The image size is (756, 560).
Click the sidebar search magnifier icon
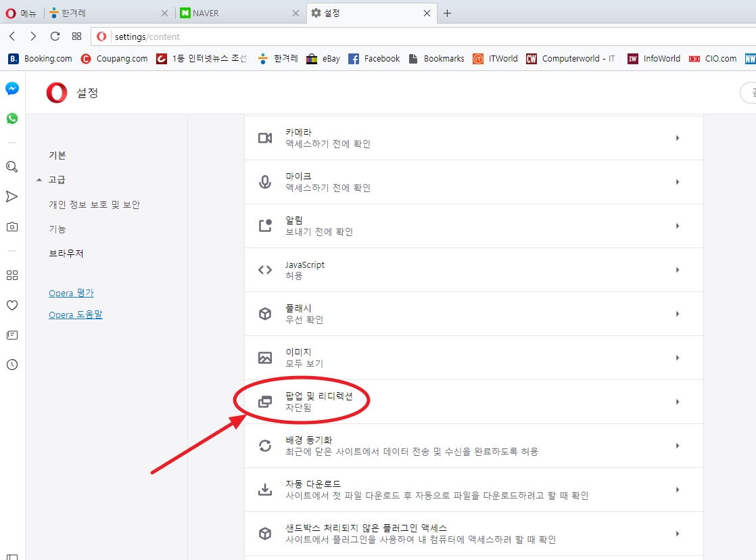12,167
